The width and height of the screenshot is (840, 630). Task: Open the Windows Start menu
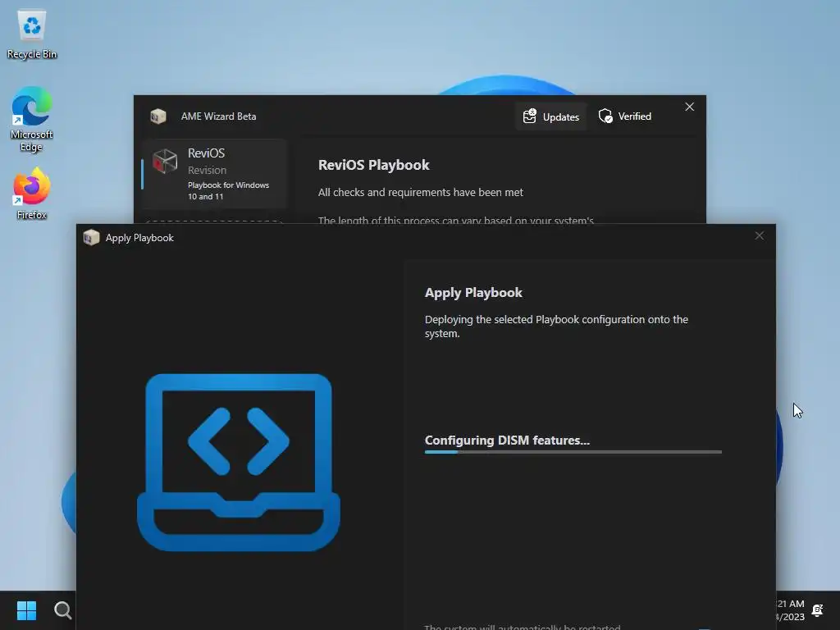26,610
